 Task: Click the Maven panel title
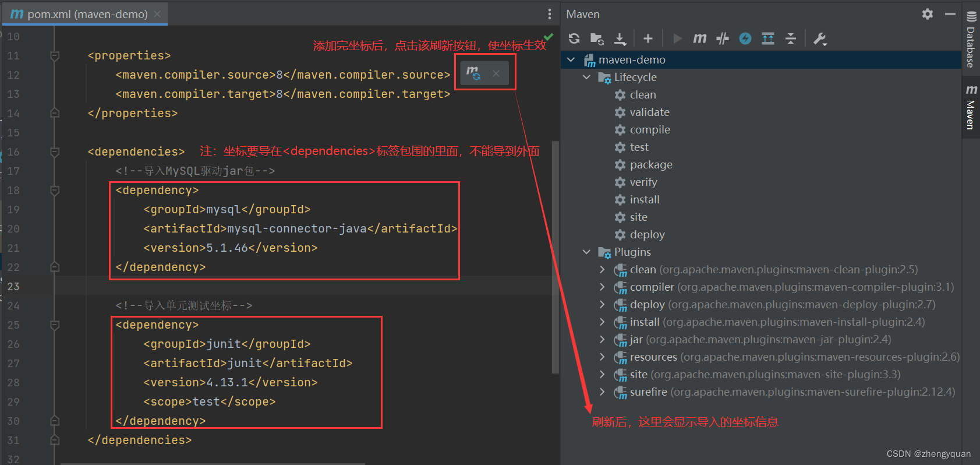583,14
